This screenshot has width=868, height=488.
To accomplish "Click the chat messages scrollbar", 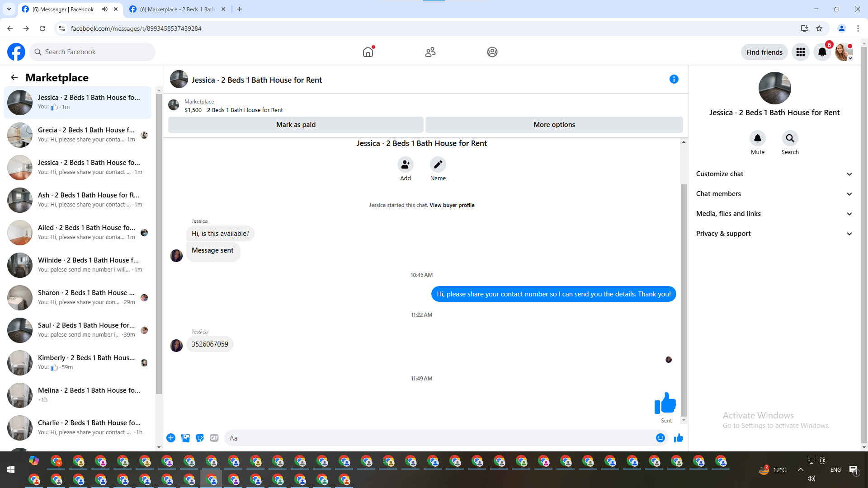I will pyautogui.click(x=684, y=300).
